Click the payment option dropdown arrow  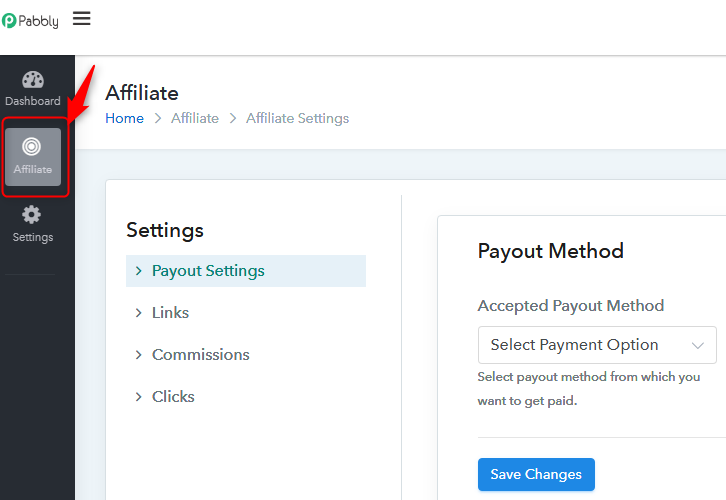pos(698,345)
